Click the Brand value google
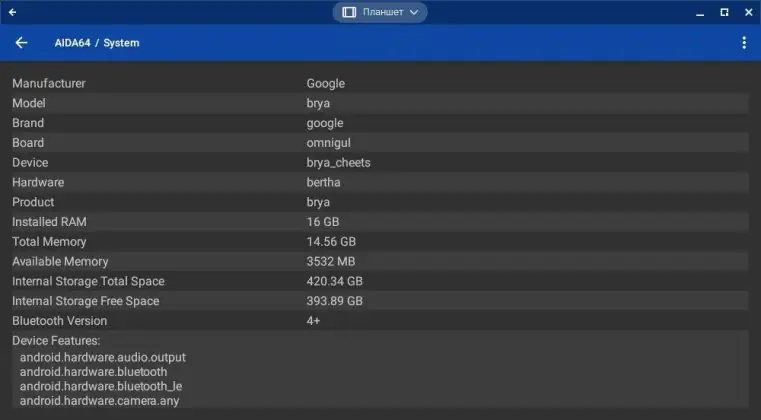 (325, 123)
